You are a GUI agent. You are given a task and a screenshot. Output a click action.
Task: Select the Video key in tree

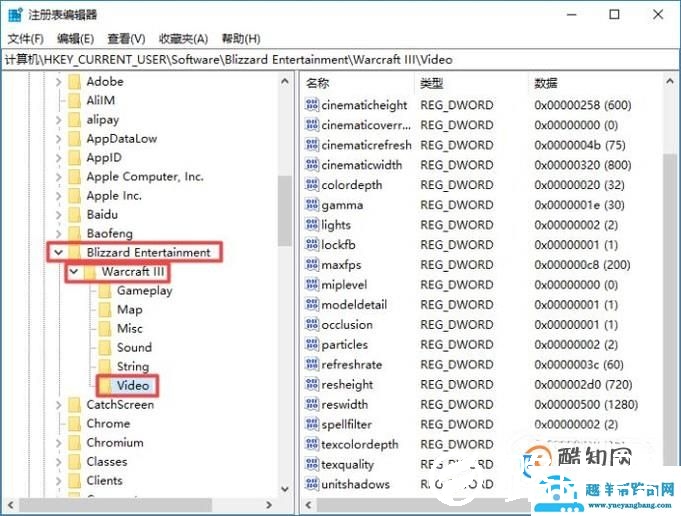[133, 386]
